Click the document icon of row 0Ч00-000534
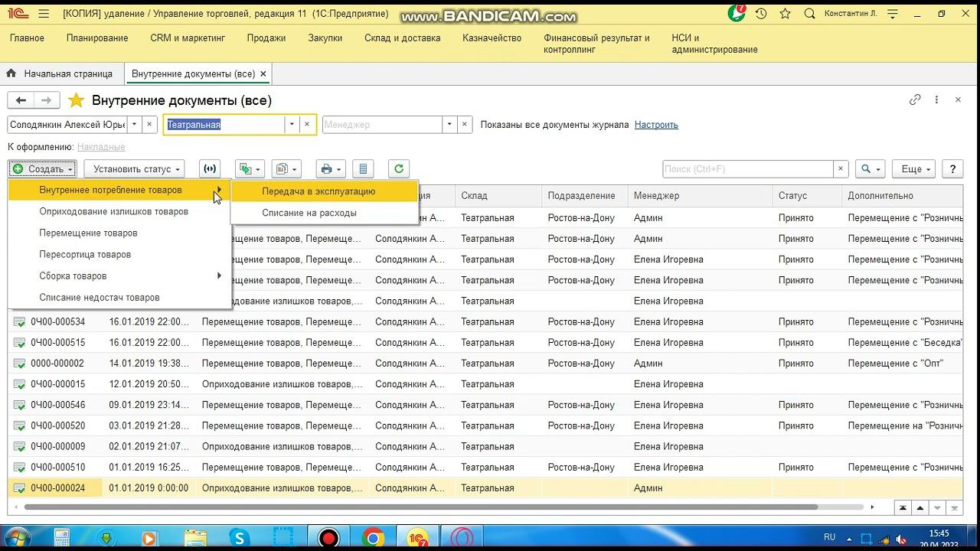This screenshot has width=980, height=551. (x=19, y=322)
